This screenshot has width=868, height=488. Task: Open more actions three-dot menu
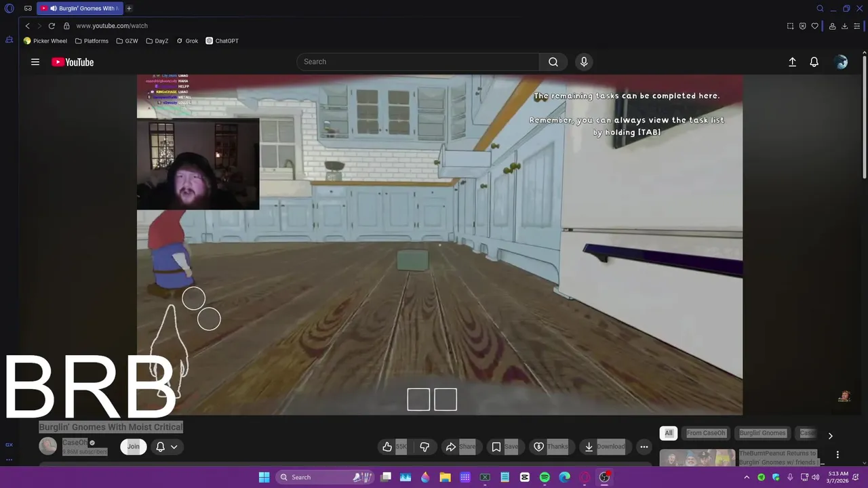pyautogui.click(x=644, y=447)
